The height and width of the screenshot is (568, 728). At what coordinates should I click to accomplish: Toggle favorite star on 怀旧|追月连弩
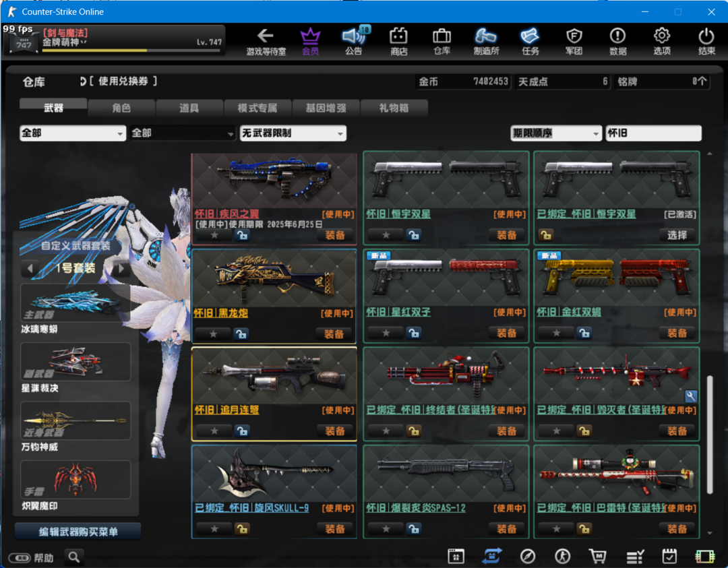point(214,431)
